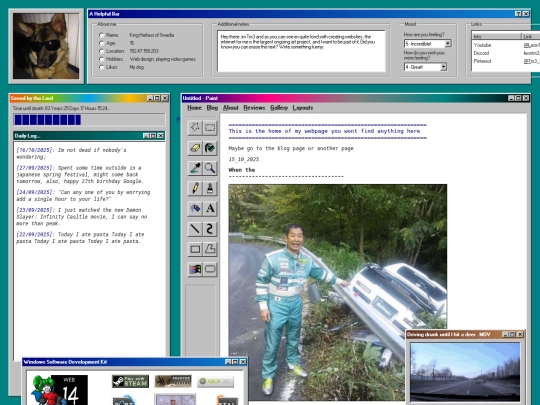The height and width of the screenshot is (405, 540).
Task: Choose the Line drawing tool
Action: [195, 229]
